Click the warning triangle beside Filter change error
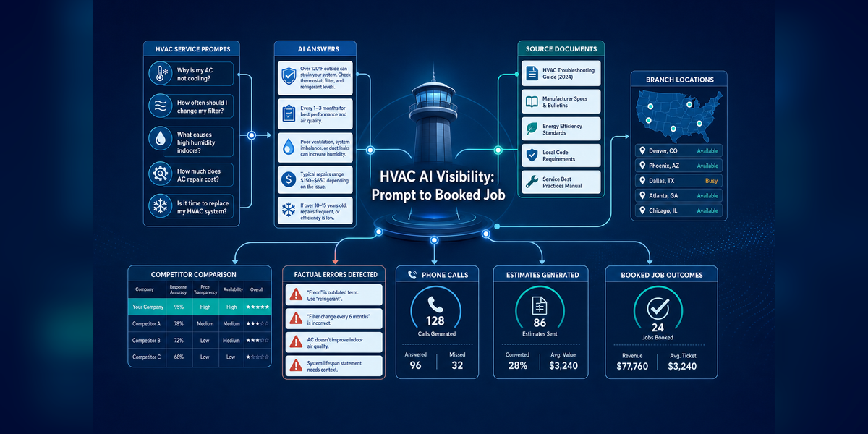 (x=296, y=318)
